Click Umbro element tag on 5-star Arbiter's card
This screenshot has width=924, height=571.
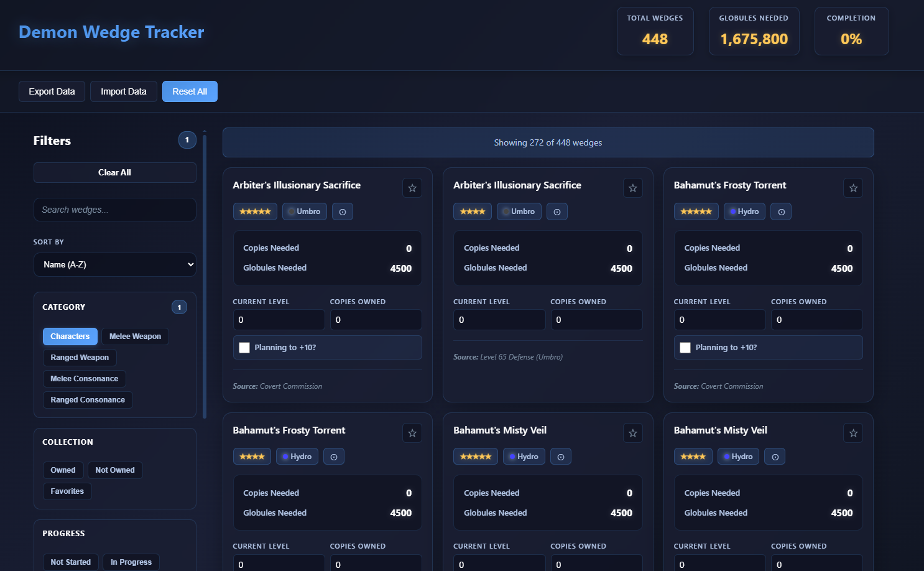coord(305,211)
